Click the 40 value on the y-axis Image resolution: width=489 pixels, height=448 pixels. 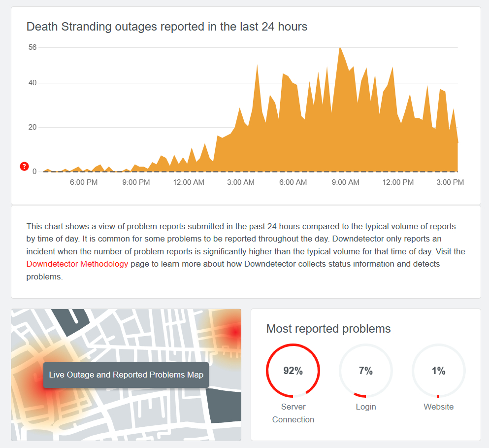point(33,83)
